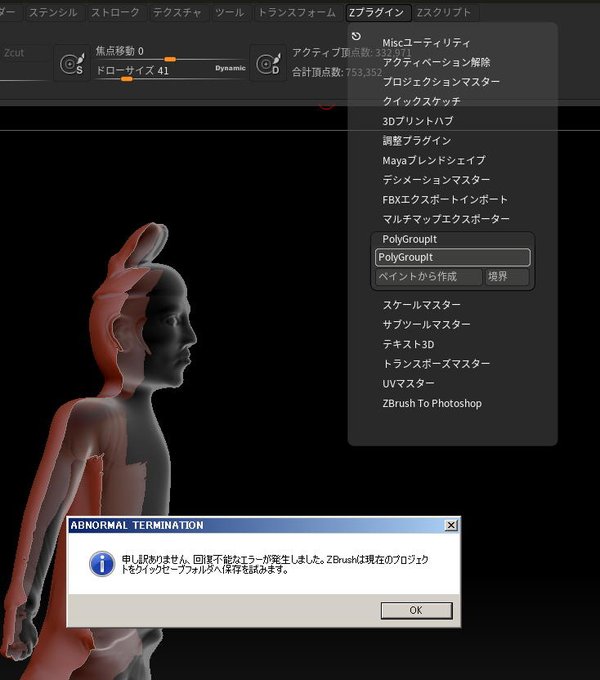
Task: Expand the テキスト3D section
Action: pyautogui.click(x=408, y=344)
